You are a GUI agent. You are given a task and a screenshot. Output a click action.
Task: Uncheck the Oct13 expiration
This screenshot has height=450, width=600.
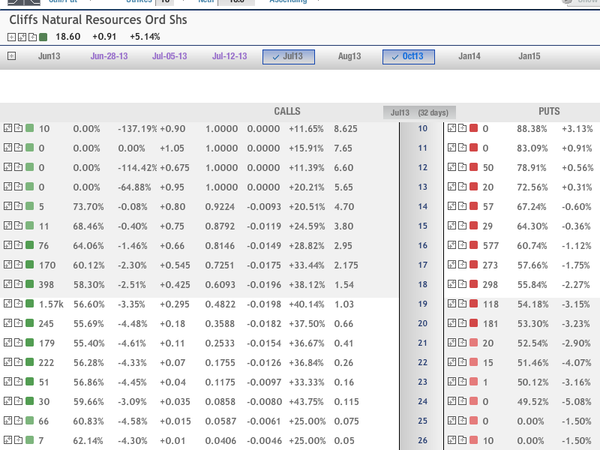click(408, 57)
